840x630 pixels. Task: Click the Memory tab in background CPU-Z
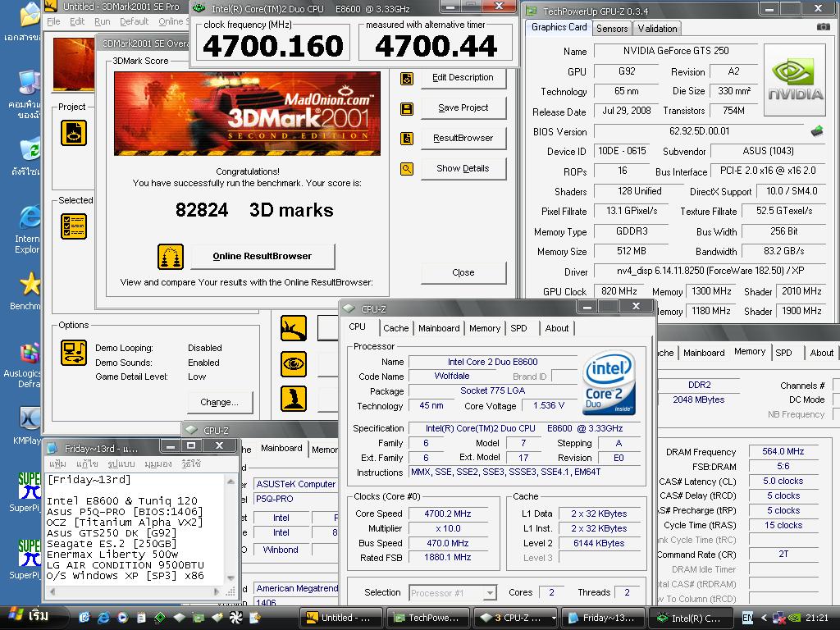click(x=750, y=352)
